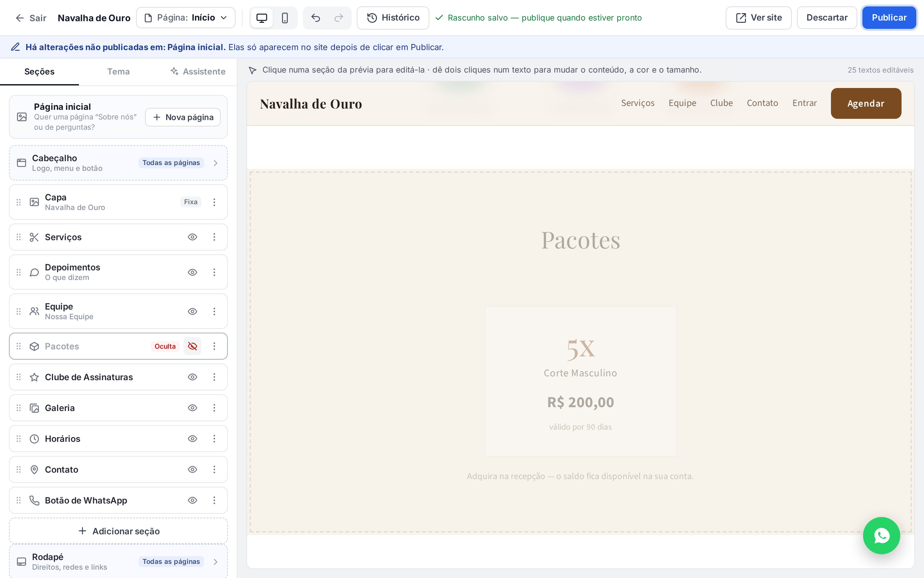Expand the Cabeçalho settings chevron
924x578 pixels.
click(215, 163)
